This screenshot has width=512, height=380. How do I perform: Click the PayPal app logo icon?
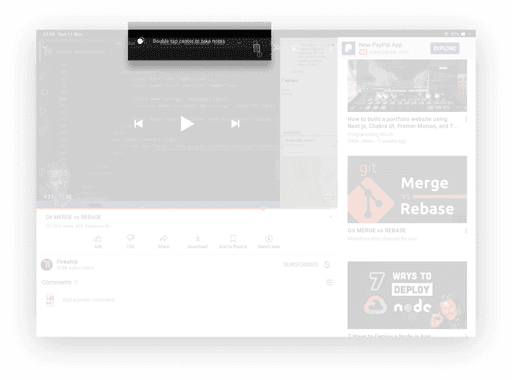click(x=349, y=48)
